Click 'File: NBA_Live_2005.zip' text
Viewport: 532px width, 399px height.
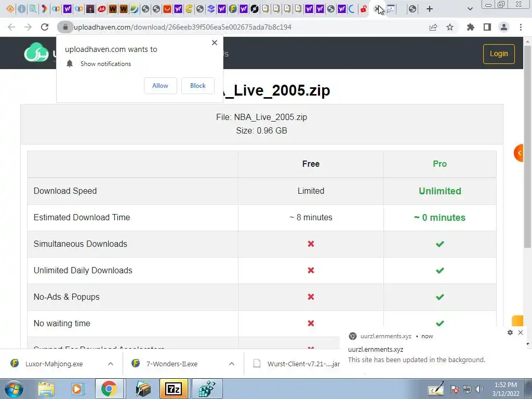click(x=262, y=117)
